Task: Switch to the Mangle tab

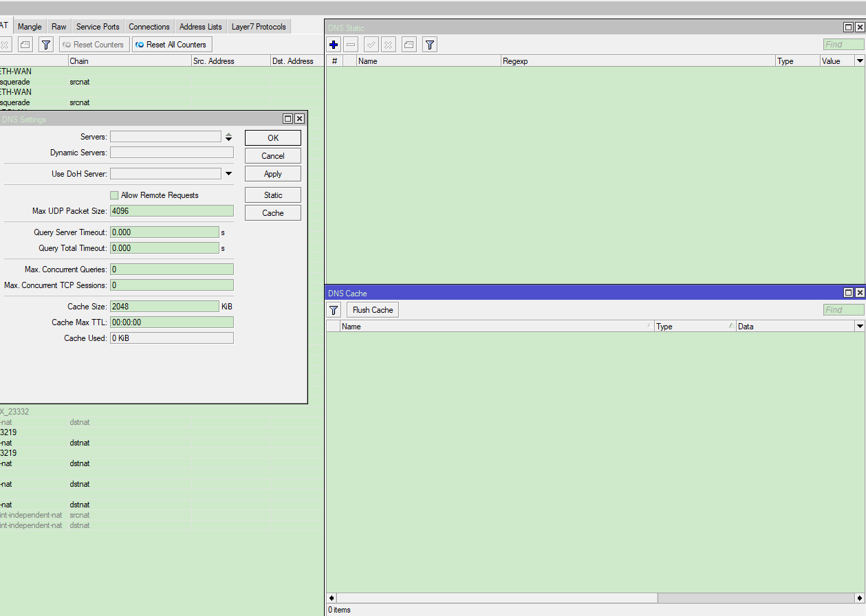Action: coord(30,27)
